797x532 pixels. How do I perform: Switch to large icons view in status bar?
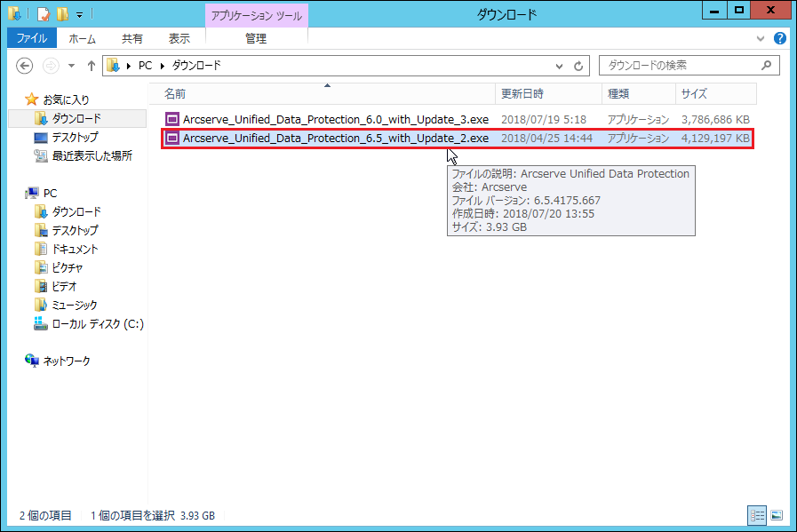(777, 515)
